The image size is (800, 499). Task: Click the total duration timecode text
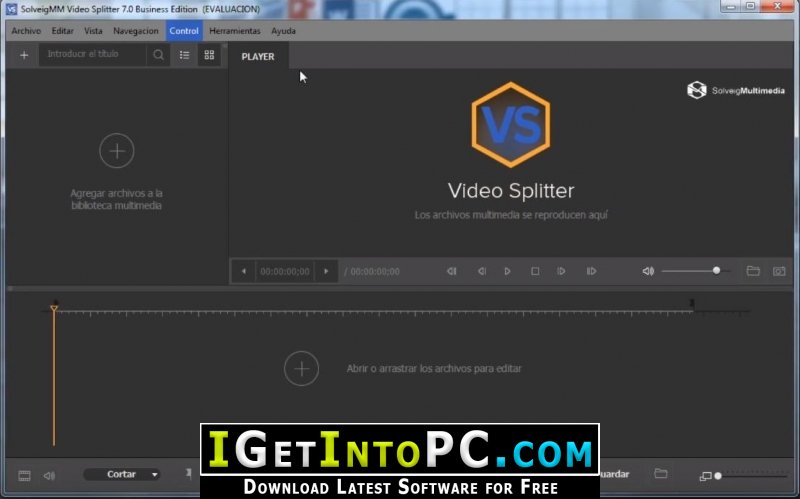(x=375, y=271)
